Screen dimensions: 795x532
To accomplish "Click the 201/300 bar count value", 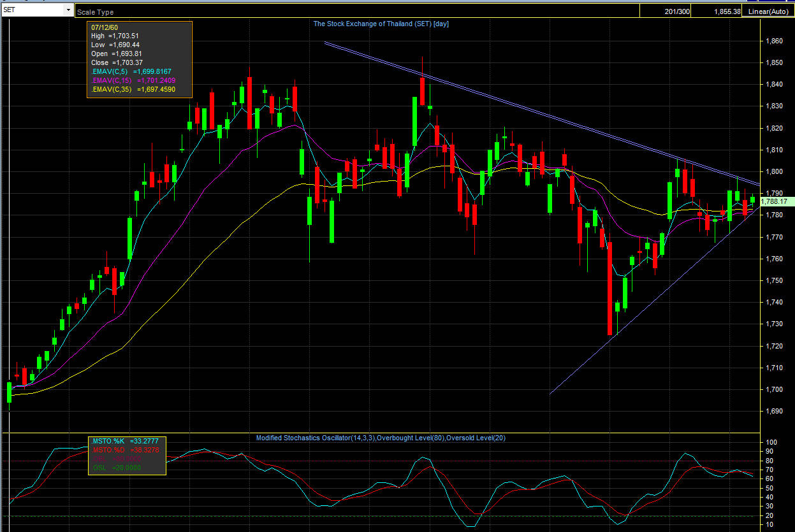I will click(677, 12).
